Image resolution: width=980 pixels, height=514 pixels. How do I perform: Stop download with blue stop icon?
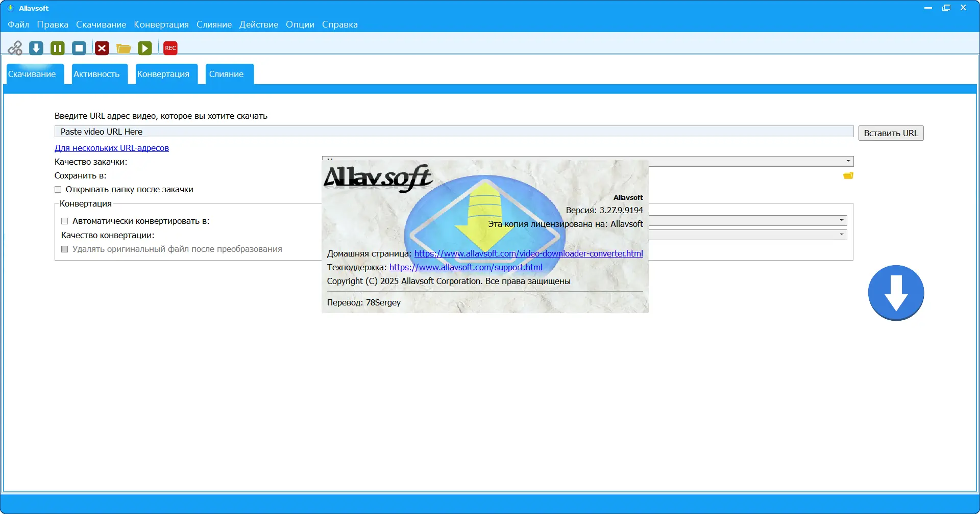pyautogui.click(x=79, y=48)
